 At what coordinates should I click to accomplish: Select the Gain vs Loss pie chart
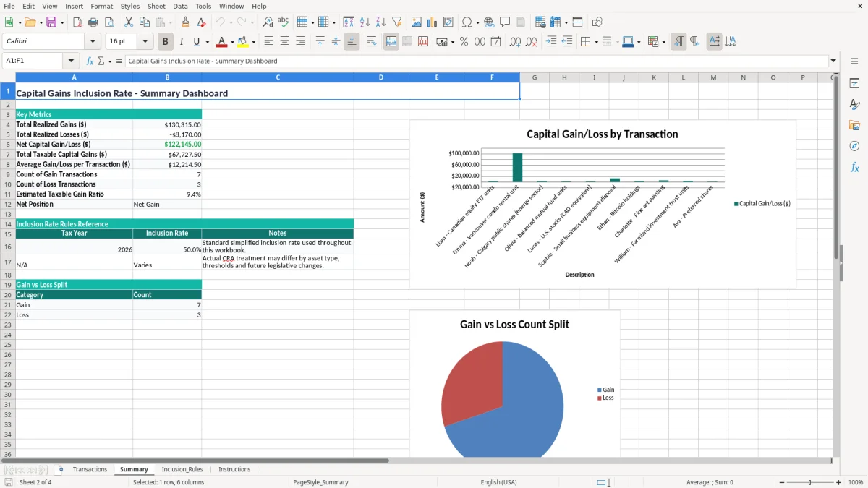pyautogui.click(x=514, y=385)
